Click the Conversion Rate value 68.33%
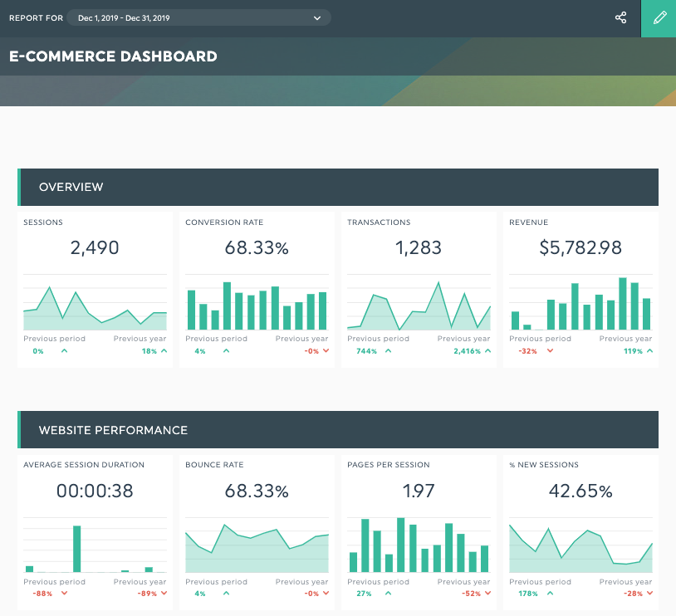676x616 pixels. click(257, 248)
